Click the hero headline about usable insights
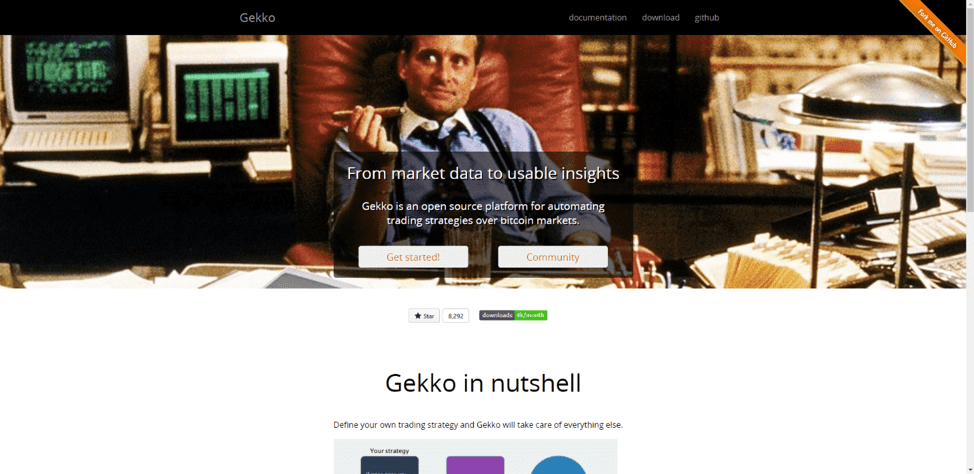974x474 pixels. coord(483,173)
